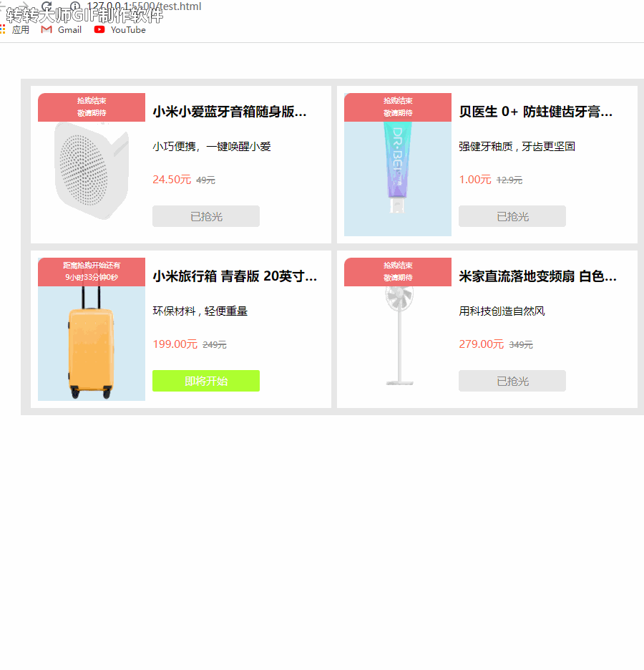Click the YouTube play icon
Image resolution: width=644 pixels, height=670 pixels.
point(99,29)
